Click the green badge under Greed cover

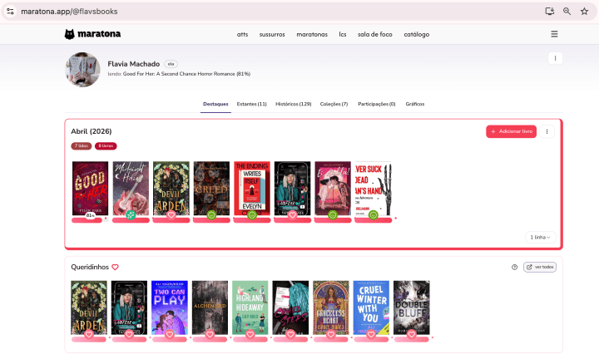click(211, 214)
